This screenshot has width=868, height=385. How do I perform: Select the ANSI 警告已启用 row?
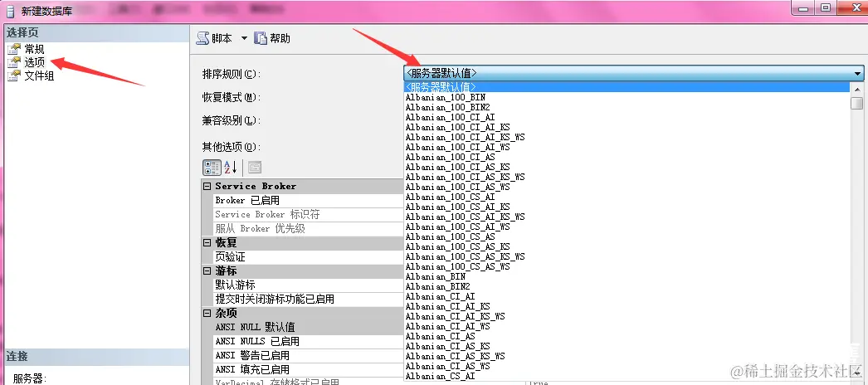pos(309,356)
